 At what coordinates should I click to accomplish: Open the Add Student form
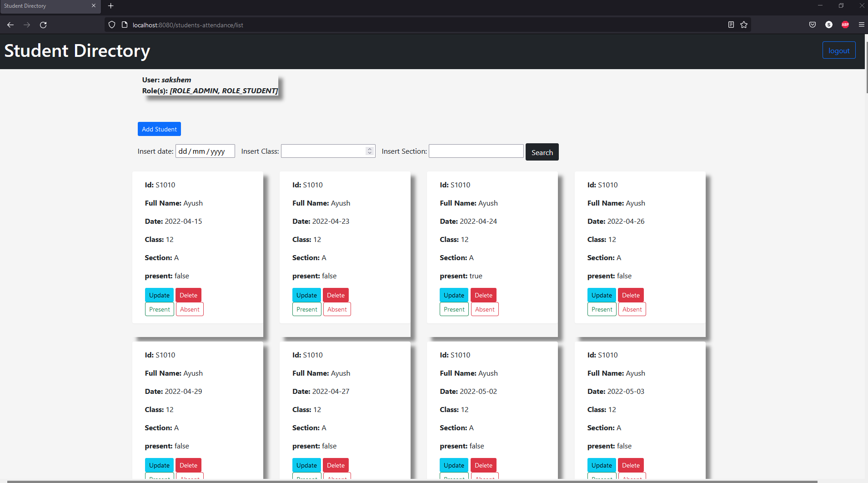click(x=159, y=129)
